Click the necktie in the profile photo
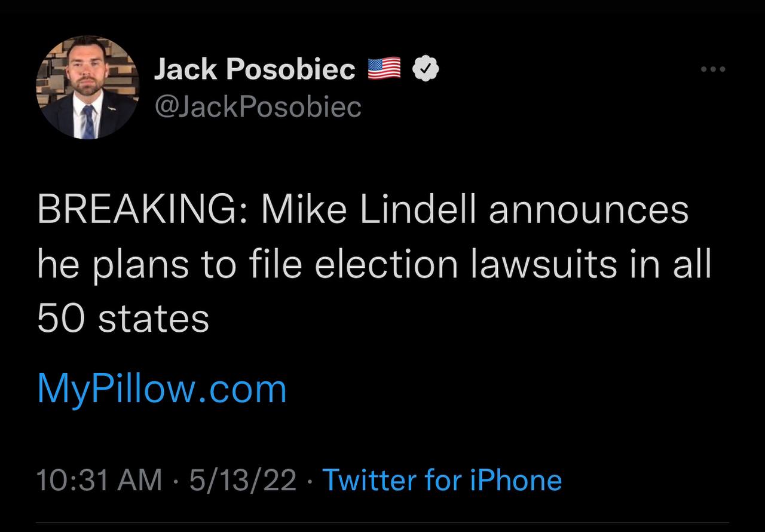 click(x=88, y=121)
